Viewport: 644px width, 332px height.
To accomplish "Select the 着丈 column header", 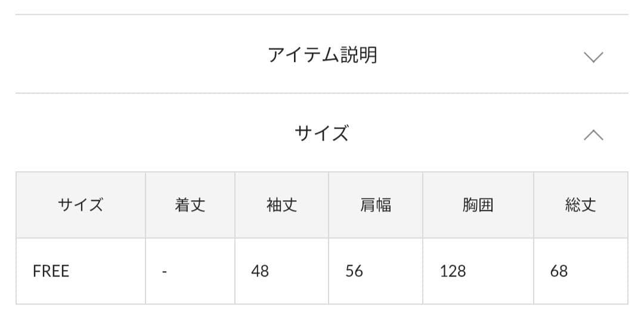I will pos(190,205).
